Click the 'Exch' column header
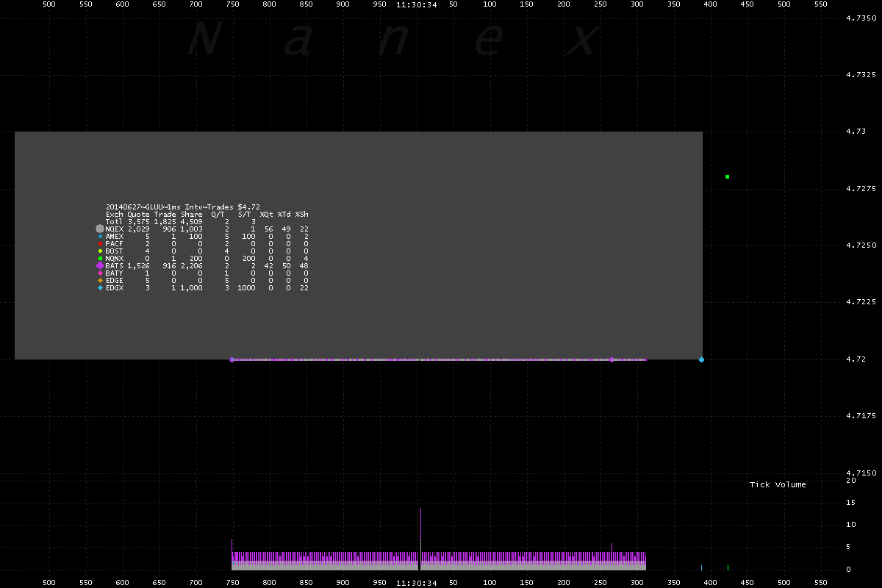The width and height of the screenshot is (882, 588). click(x=115, y=215)
